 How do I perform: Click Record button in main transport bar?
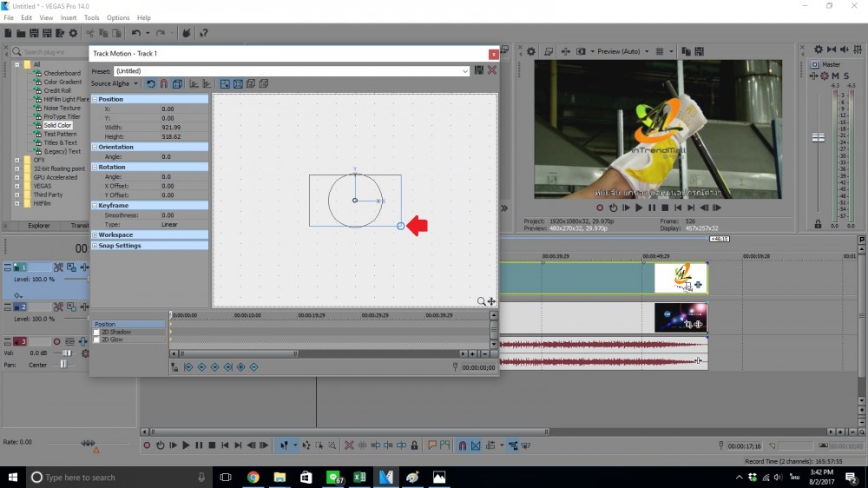tap(147, 445)
